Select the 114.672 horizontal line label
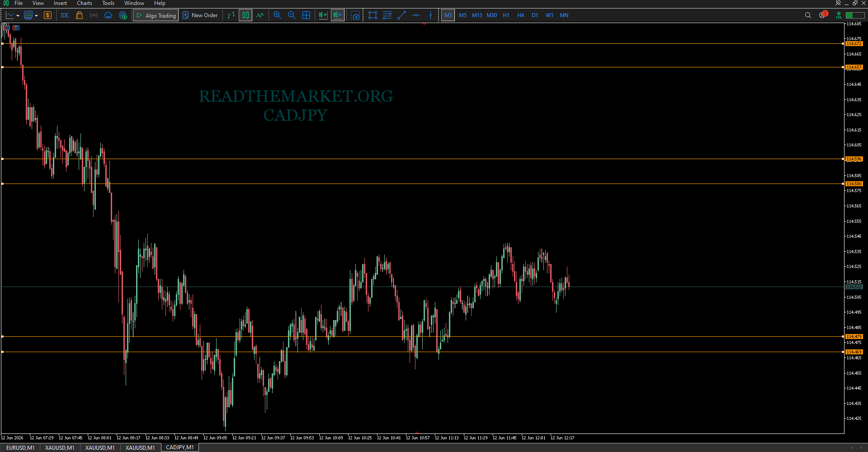Viewport: 868px width, 452px height. coord(854,44)
